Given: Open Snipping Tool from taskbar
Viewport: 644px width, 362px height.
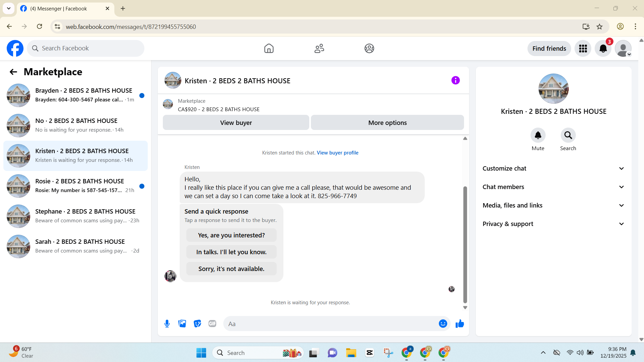Looking at the screenshot, I should tap(388, 353).
